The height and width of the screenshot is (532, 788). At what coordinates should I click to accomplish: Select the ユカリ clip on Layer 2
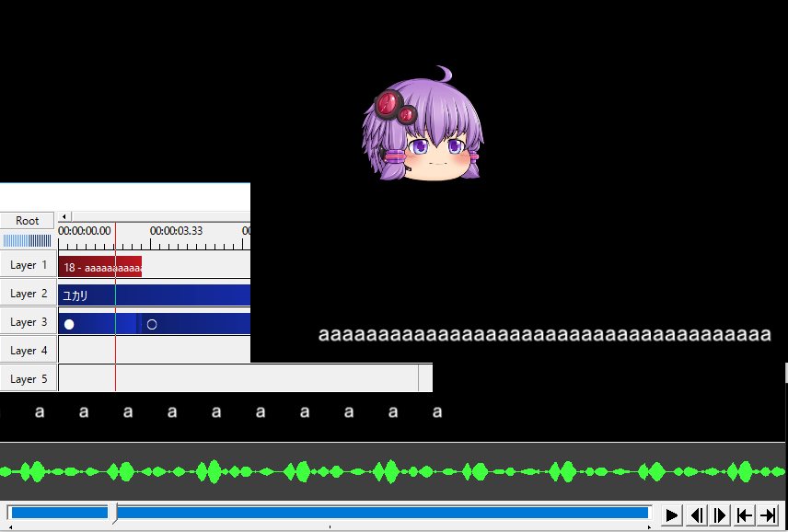coord(154,295)
